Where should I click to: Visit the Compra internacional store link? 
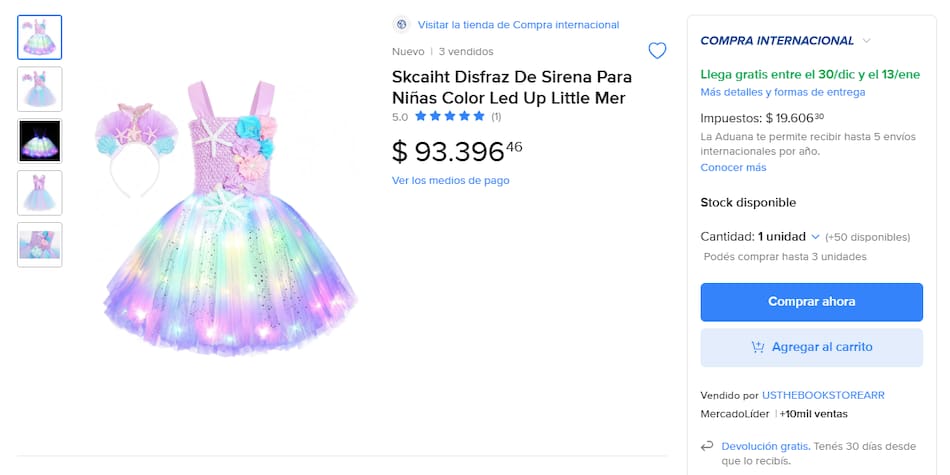click(518, 24)
